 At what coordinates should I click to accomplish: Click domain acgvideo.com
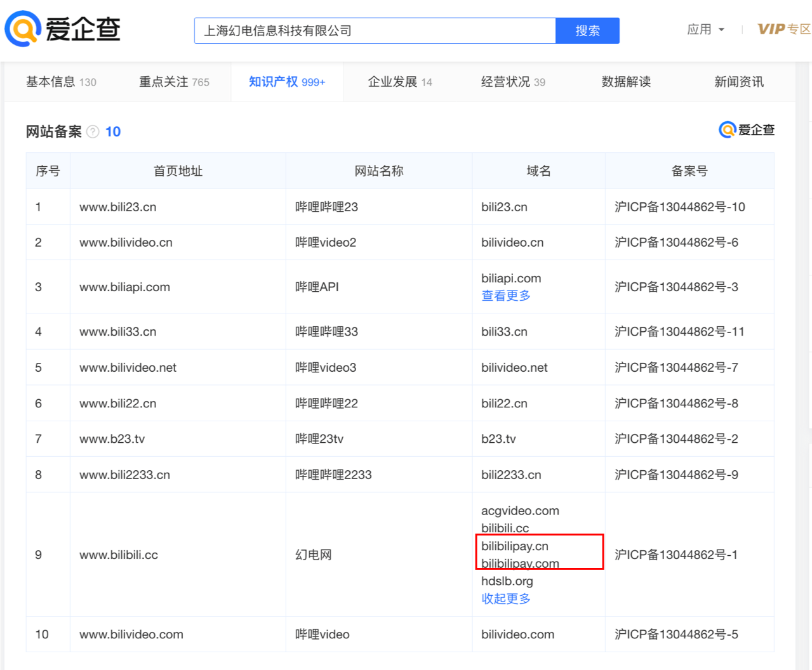click(x=520, y=511)
